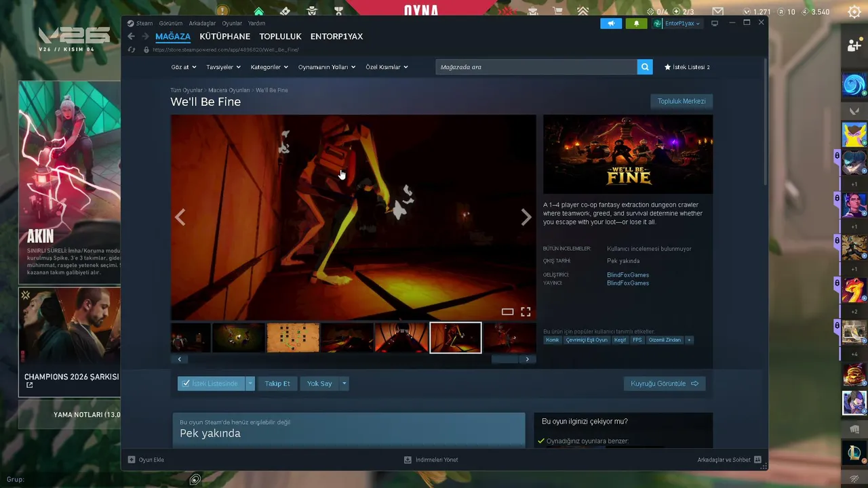Switch to the KÜTÜPHANE tab

(x=225, y=37)
